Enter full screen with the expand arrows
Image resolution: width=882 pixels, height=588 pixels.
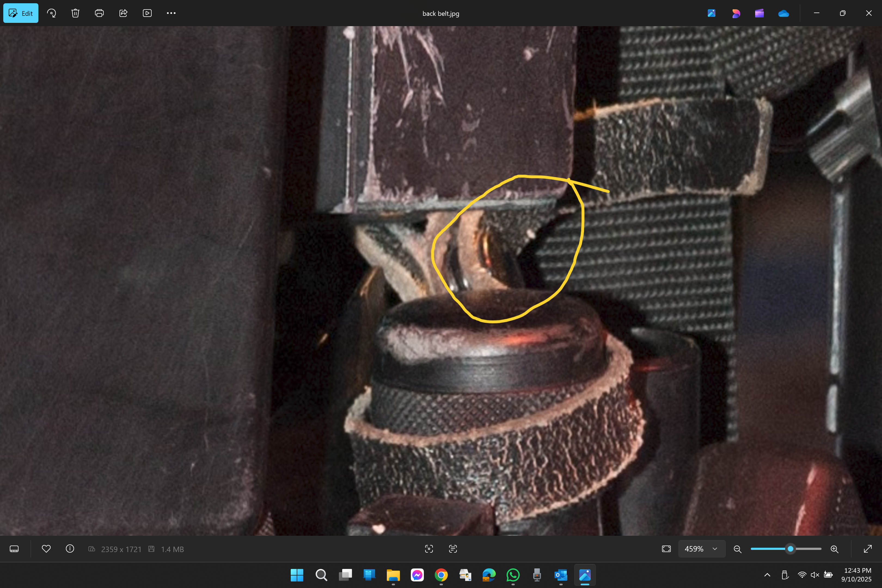coord(868,549)
